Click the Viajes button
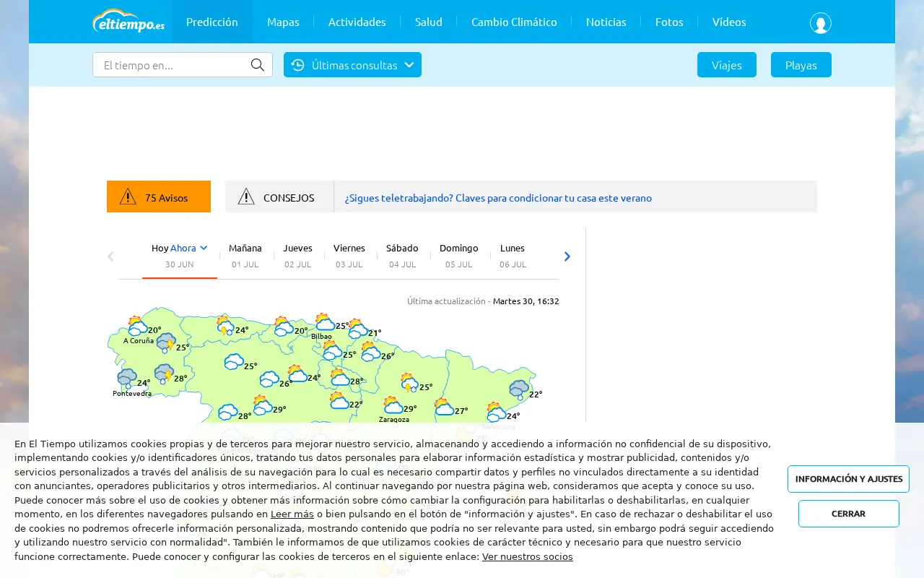 [x=727, y=65]
